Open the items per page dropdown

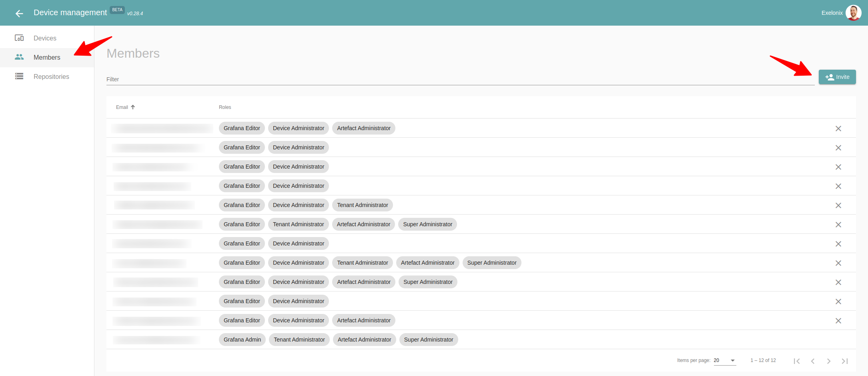(x=725, y=360)
